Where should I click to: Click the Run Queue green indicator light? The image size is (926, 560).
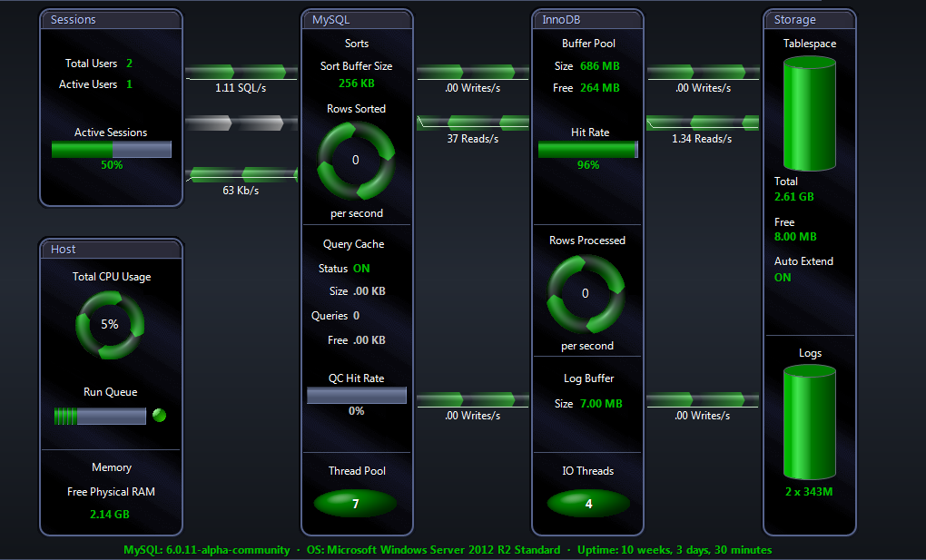coord(159,416)
